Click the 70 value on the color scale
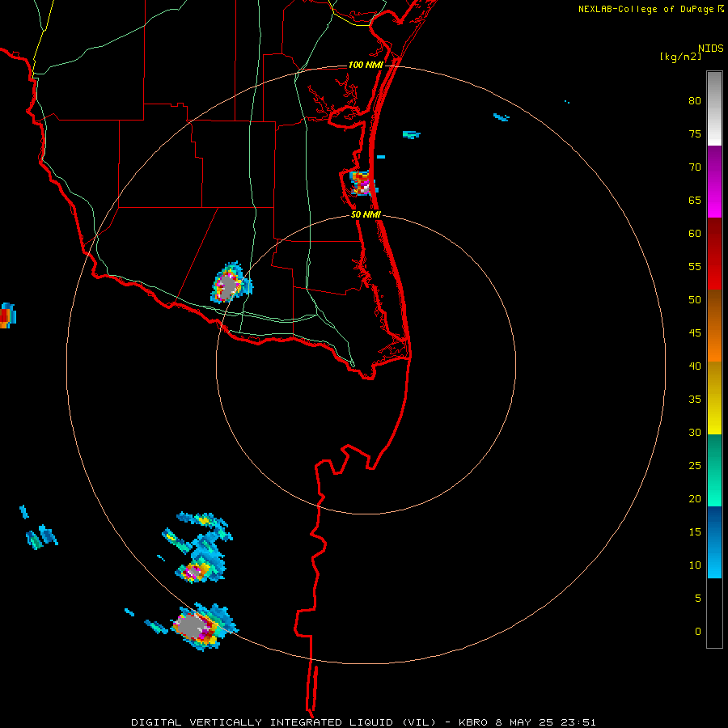Image resolution: width=728 pixels, height=728 pixels. coord(695,167)
